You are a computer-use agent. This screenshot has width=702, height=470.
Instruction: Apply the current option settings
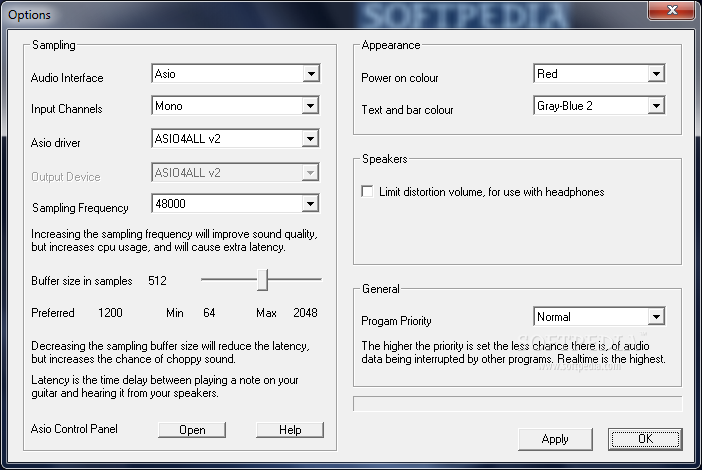point(554,439)
